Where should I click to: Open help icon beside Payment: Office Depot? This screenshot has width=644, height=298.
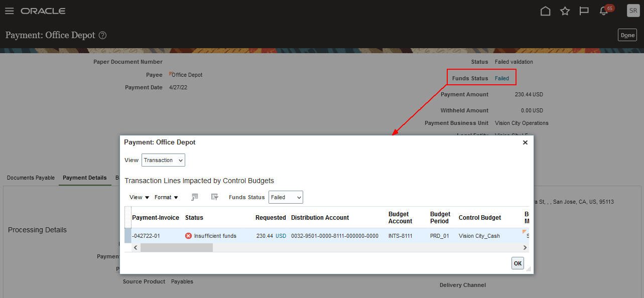point(102,35)
